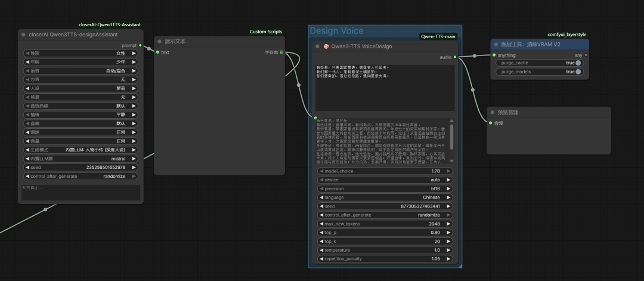Click the 字符串 output grid connector

click(x=281, y=53)
